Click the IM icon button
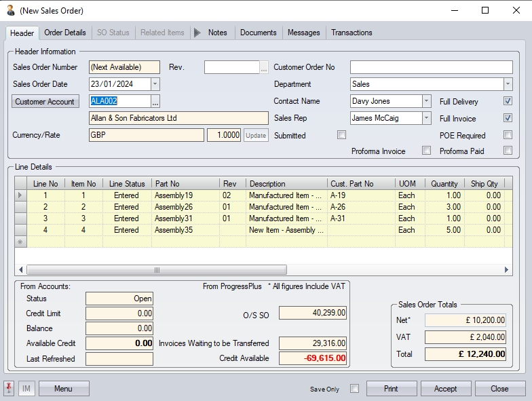The height and width of the screenshot is (401, 532). pyautogui.click(x=26, y=389)
